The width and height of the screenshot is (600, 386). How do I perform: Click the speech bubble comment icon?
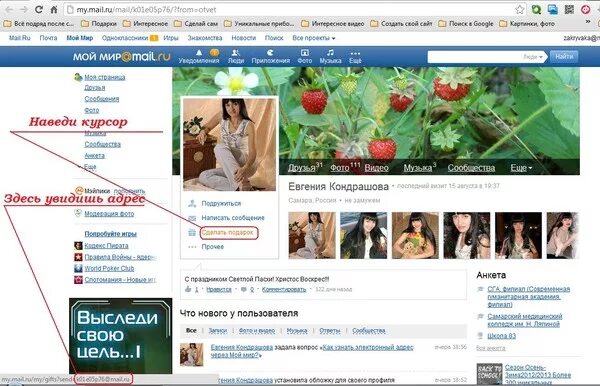[243, 290]
